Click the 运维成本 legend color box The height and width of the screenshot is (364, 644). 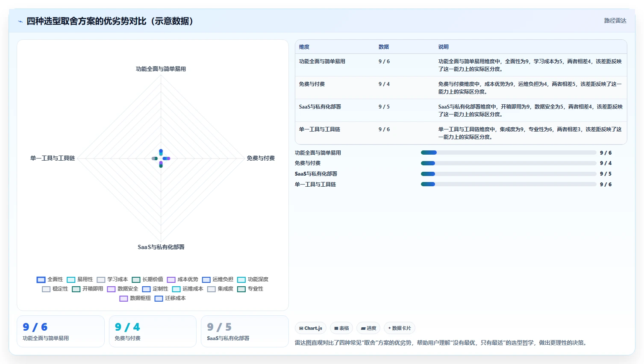[x=176, y=289]
